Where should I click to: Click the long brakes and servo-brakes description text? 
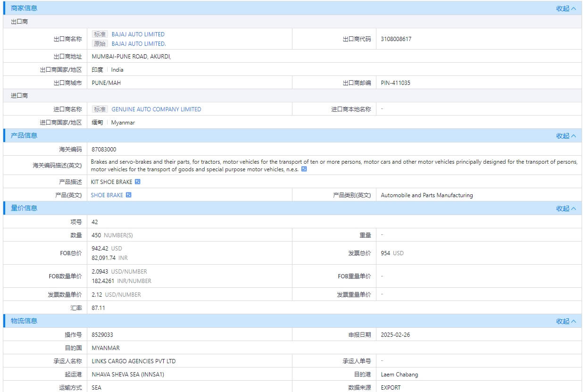334,166
